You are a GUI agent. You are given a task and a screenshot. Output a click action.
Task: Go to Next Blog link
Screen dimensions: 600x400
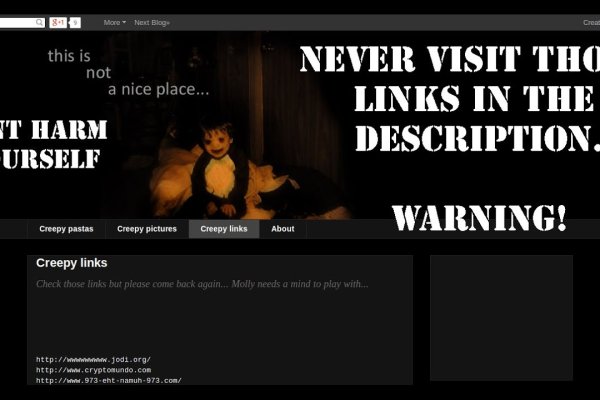(152, 23)
